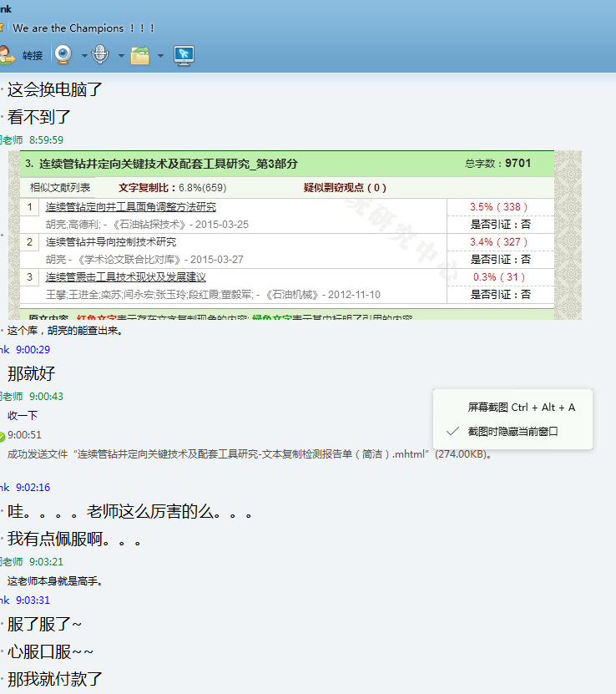Click the green check file-sent status icon
Image resolution: width=616 pixels, height=694 pixels.
coord(2,437)
